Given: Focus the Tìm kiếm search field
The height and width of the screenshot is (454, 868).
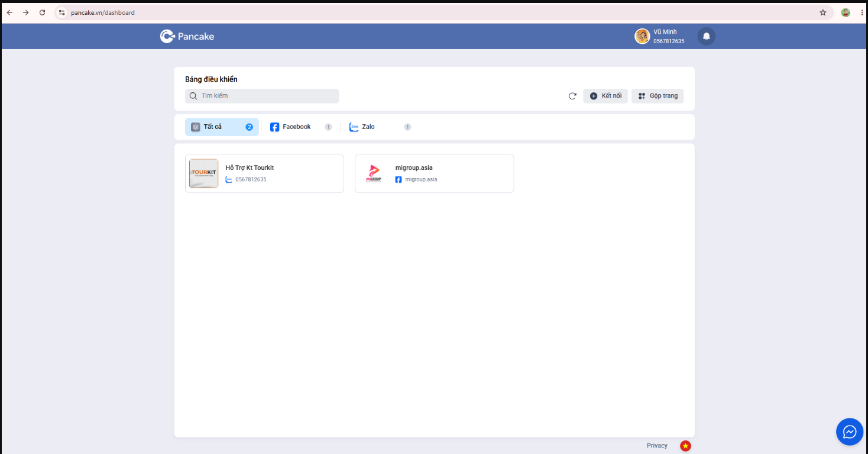Looking at the screenshot, I should click(262, 96).
